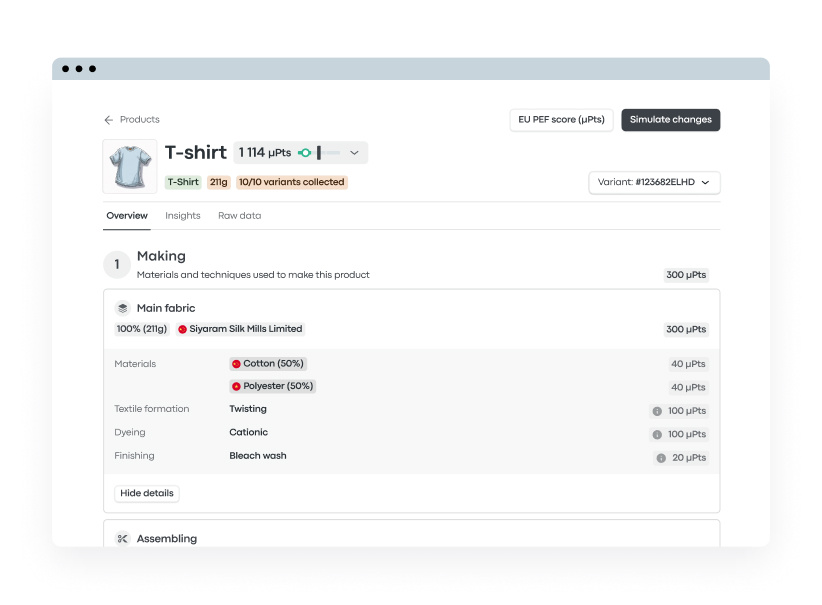The width and height of the screenshot is (822, 605).
Task: Click the info icon on the Cationic dyeing row
Action: click(x=657, y=434)
